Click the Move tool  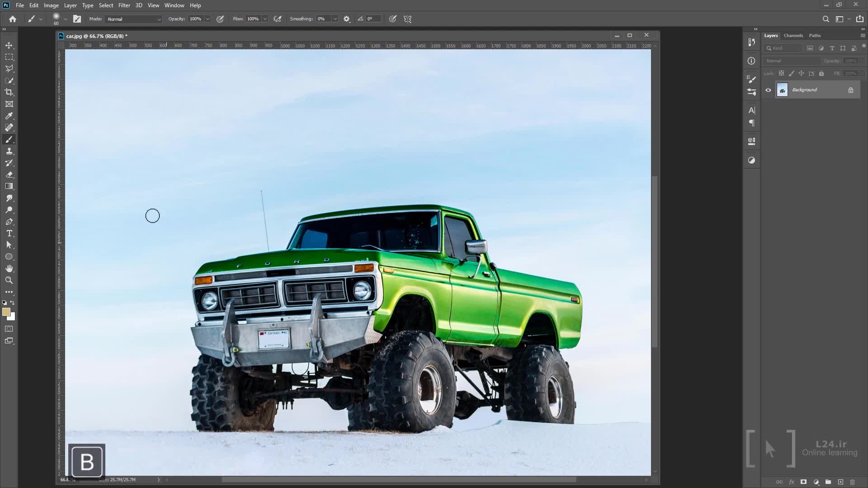click(x=9, y=46)
